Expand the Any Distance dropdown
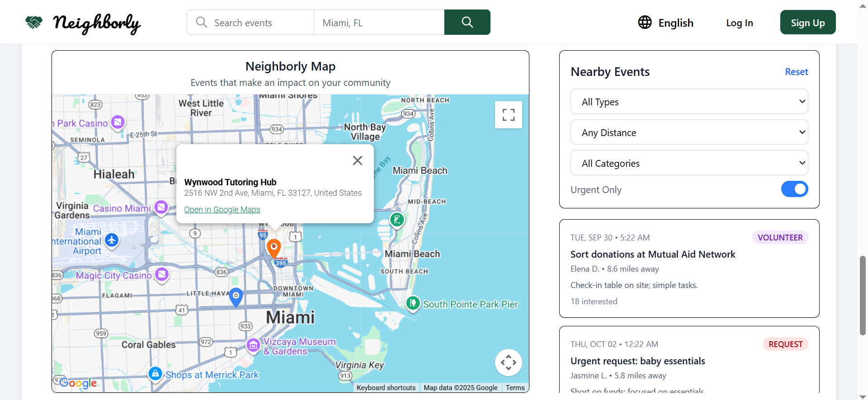The height and width of the screenshot is (400, 868). click(689, 132)
